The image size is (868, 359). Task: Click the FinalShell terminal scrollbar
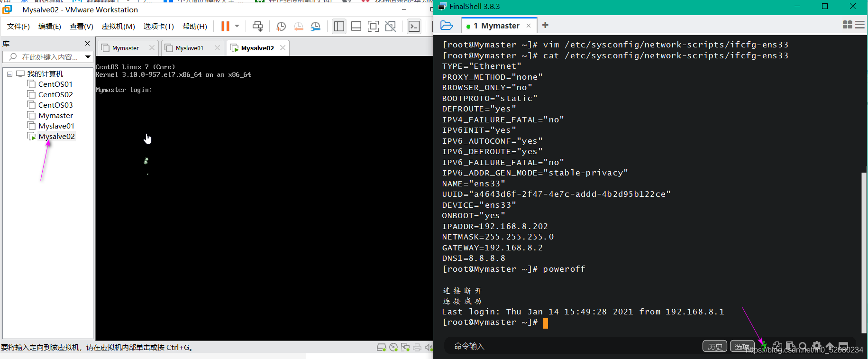tap(864, 253)
